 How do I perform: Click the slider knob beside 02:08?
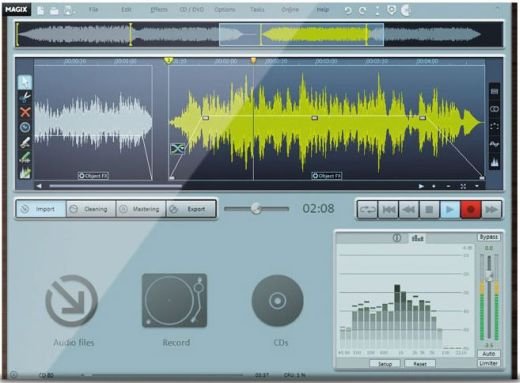click(256, 208)
